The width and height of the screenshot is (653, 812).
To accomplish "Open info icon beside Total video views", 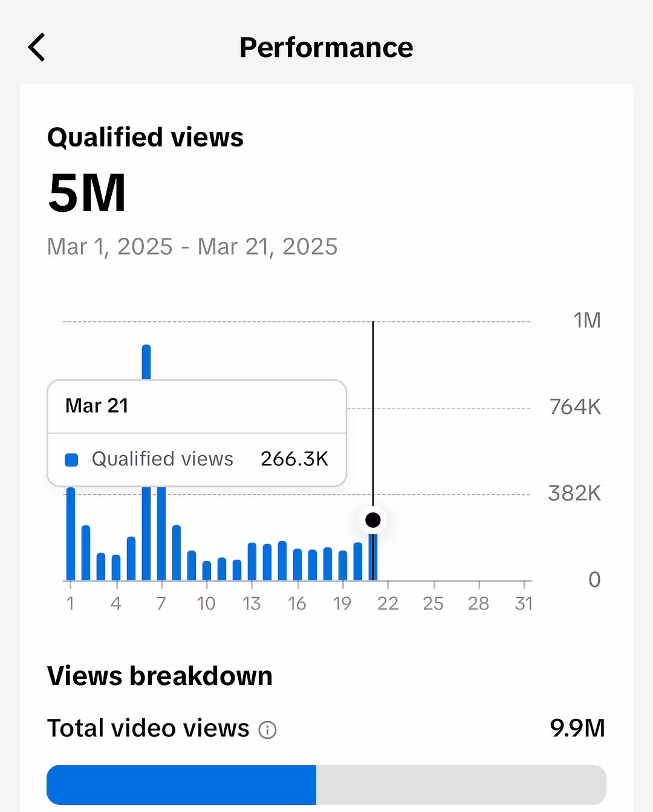I will coord(267,730).
